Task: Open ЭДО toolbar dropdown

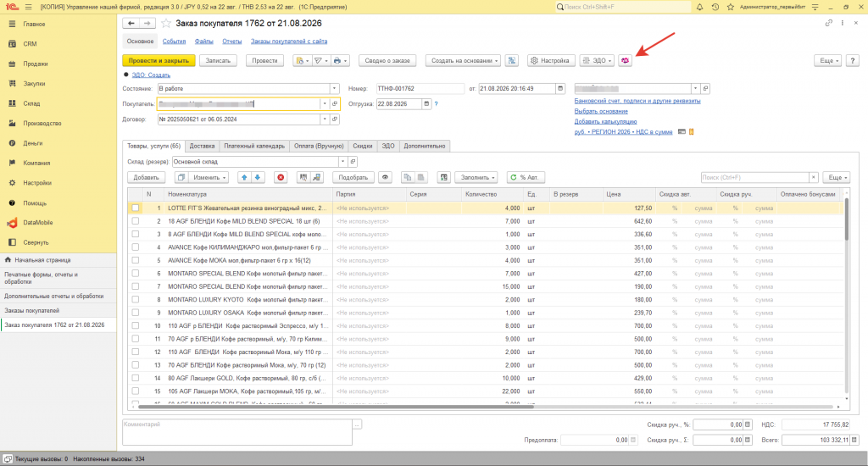Action: (597, 60)
